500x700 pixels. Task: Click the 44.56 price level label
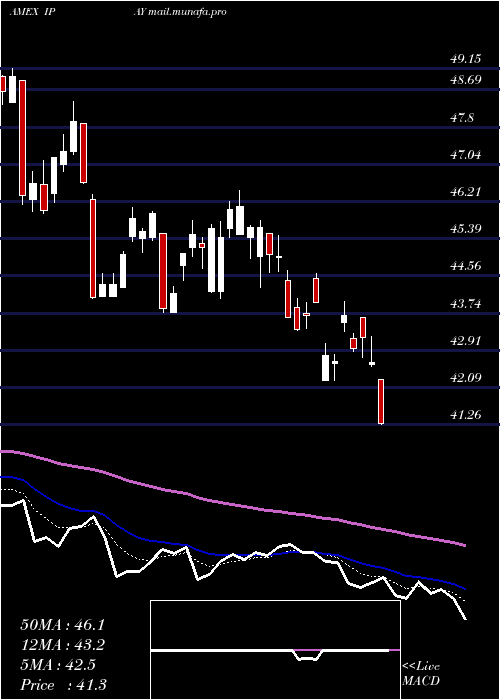(465, 266)
